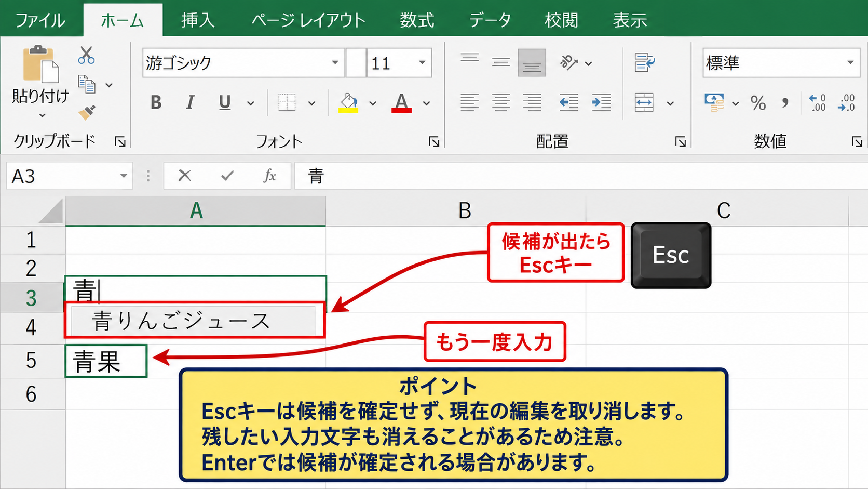This screenshot has height=489, width=868.
Task: Align text right
Action: tap(532, 102)
